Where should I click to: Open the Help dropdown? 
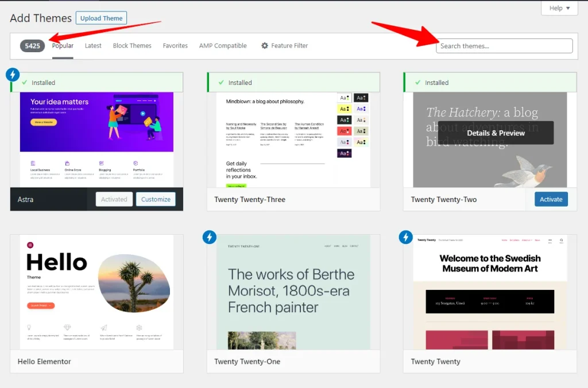tap(559, 8)
